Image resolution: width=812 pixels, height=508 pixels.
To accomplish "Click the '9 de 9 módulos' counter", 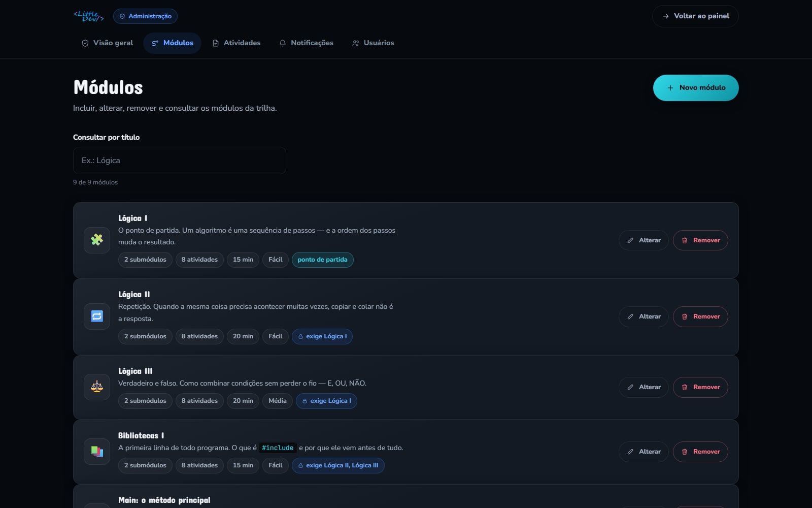I will click(95, 182).
